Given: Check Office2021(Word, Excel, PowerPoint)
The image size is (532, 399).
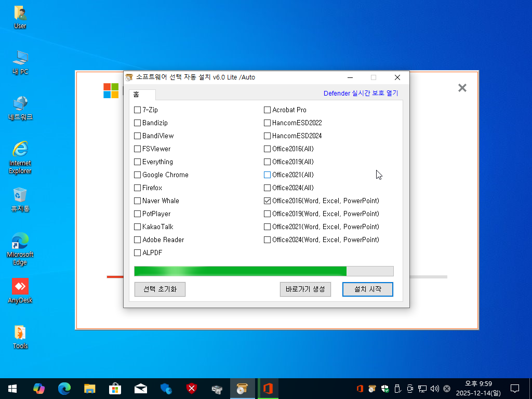Looking at the screenshot, I should tap(268, 227).
